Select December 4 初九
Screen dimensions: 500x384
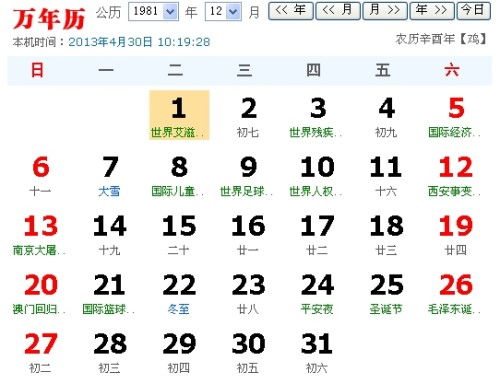387,117
